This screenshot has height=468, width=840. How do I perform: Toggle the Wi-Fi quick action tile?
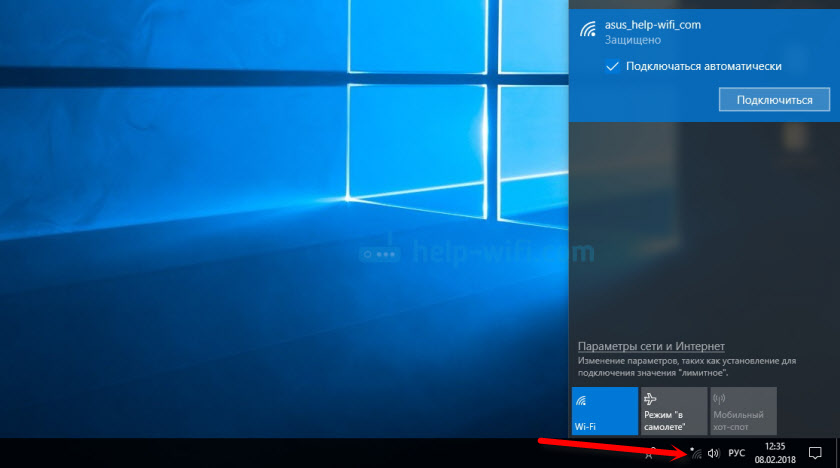tap(604, 411)
